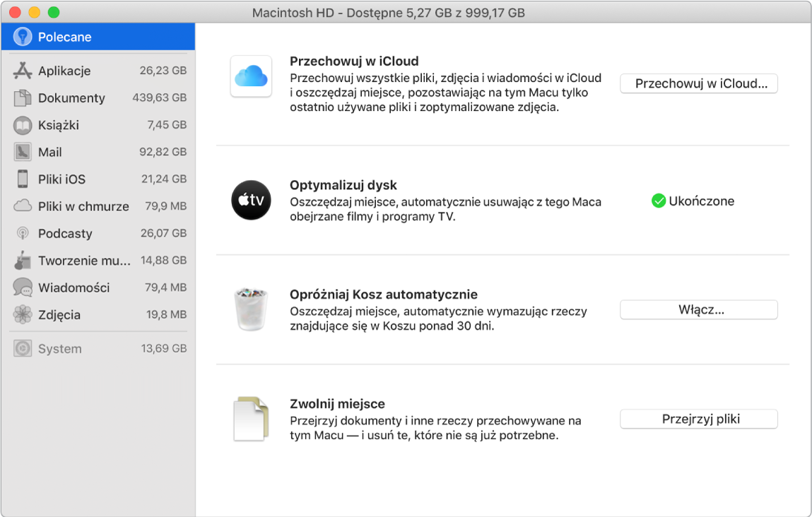Click the Książki book icon
Screen dimensions: 812x517
point(21,125)
